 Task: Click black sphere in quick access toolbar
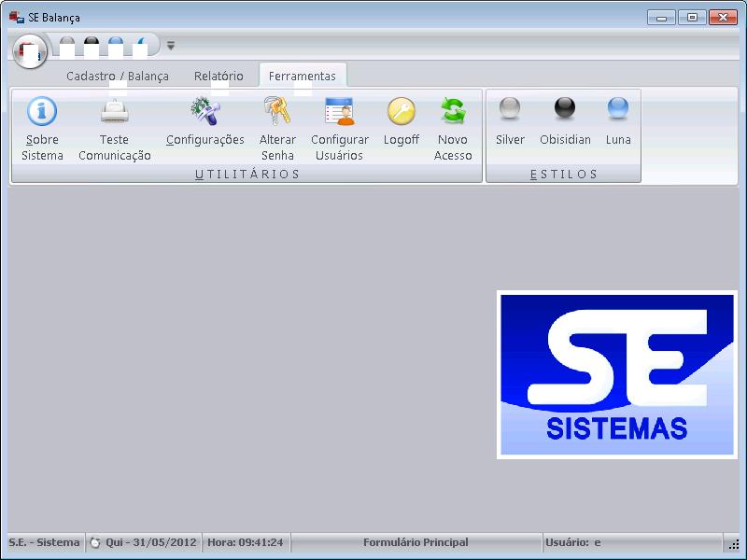point(92,43)
